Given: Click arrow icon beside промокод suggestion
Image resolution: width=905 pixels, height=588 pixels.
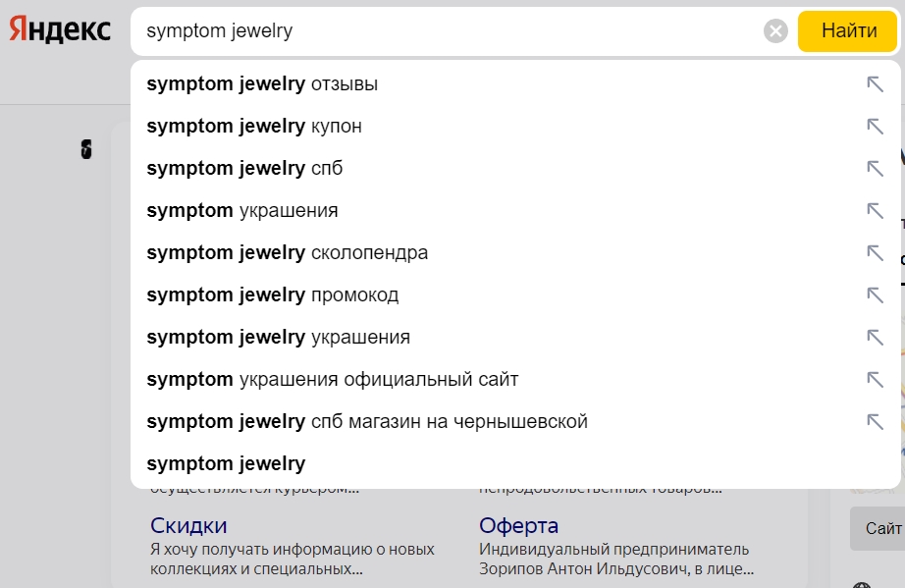Looking at the screenshot, I should 875,295.
